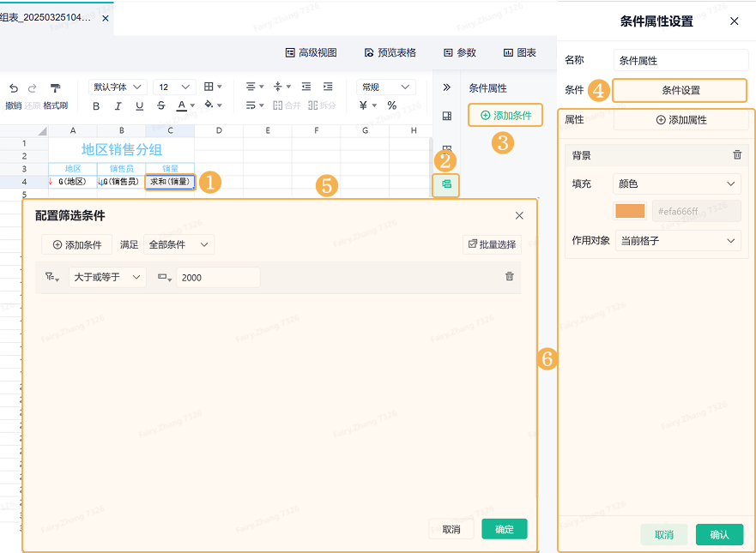756x553 pixels.
Task: Click 确定 in the filter dialog
Action: (505, 529)
